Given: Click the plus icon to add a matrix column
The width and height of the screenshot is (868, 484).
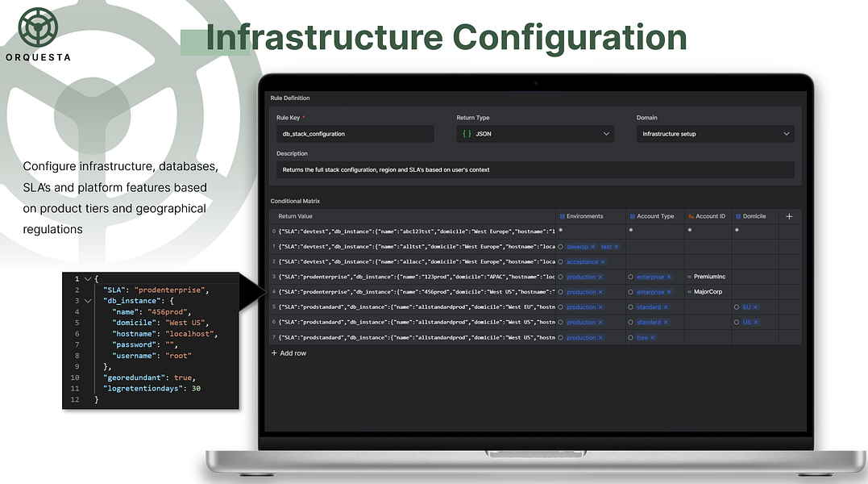Looking at the screenshot, I should tap(789, 216).
